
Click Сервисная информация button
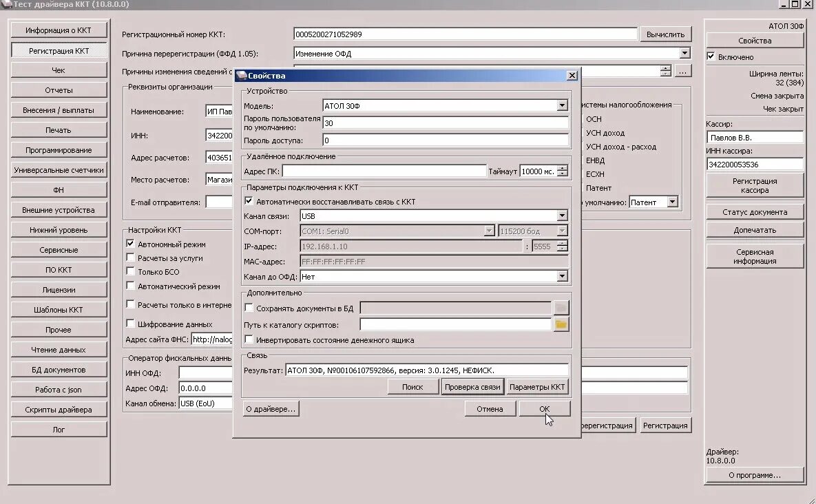tap(755, 256)
